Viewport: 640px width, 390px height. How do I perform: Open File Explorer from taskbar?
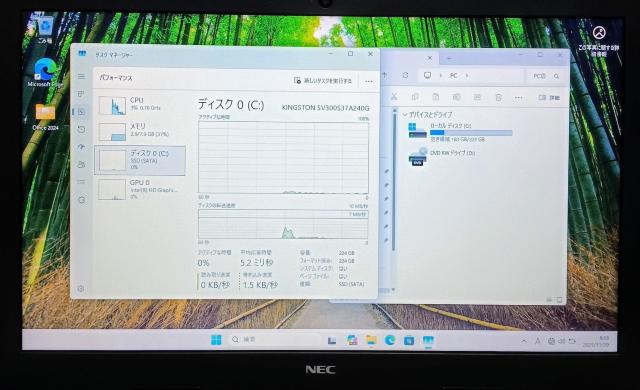(x=371, y=340)
